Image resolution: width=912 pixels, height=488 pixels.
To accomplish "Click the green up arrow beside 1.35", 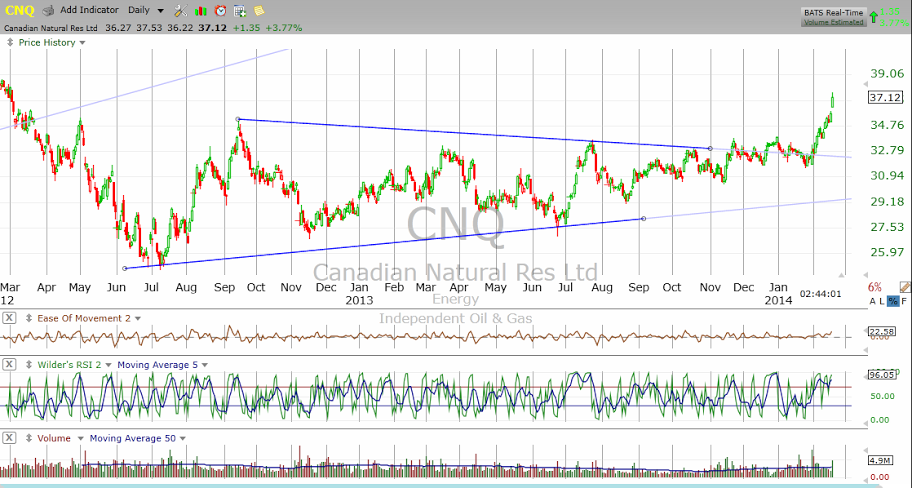I will (x=874, y=17).
